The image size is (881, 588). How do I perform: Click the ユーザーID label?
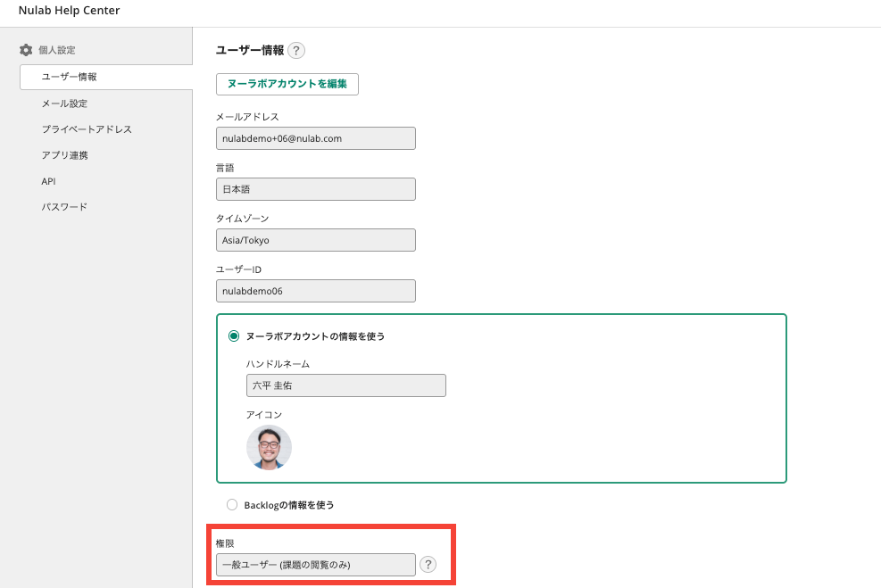pos(239,269)
